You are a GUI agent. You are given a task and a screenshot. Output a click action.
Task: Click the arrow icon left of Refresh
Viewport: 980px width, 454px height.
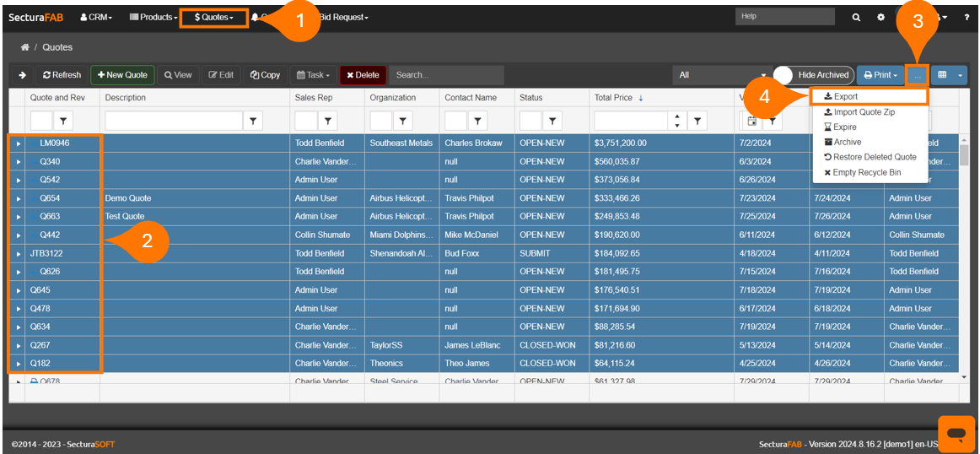coord(22,75)
